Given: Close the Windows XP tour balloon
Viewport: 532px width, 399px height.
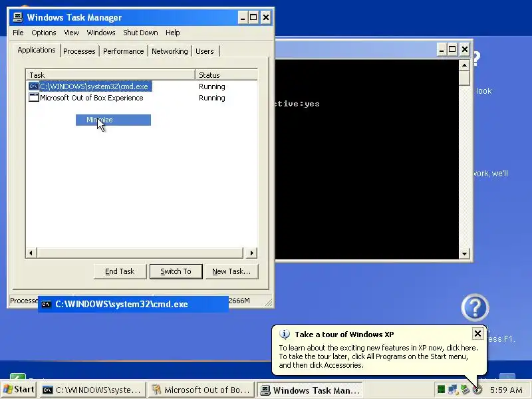Looking at the screenshot, I should tap(477, 334).
